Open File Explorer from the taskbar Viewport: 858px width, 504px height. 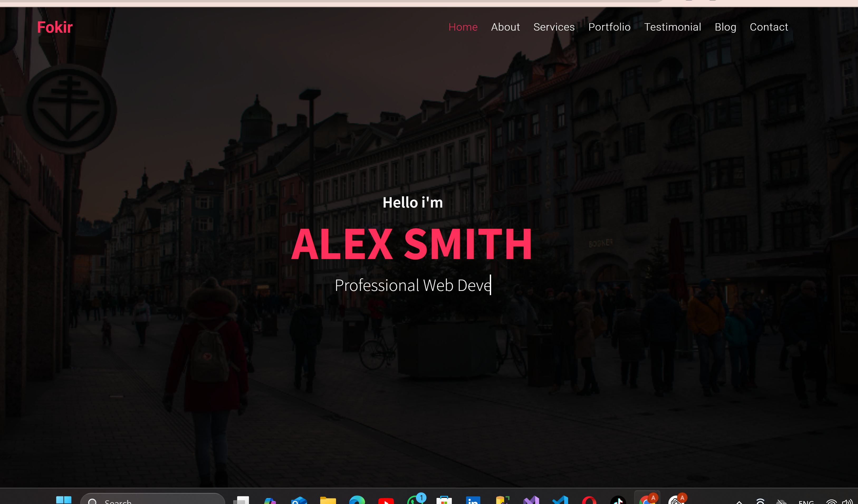[x=328, y=500]
